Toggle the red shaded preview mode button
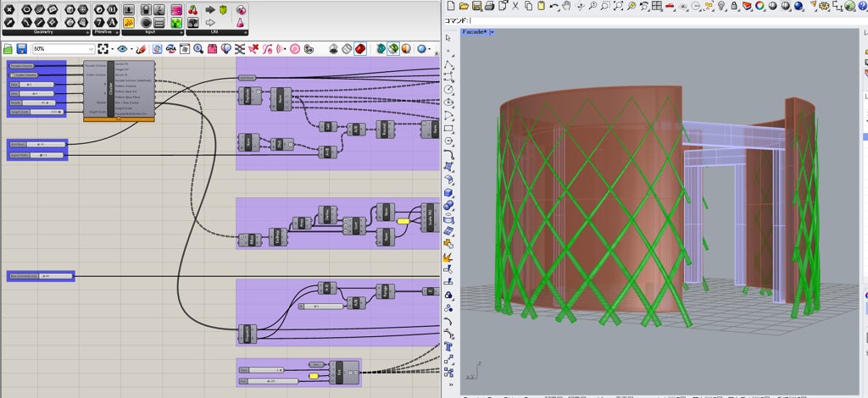 coord(360,49)
